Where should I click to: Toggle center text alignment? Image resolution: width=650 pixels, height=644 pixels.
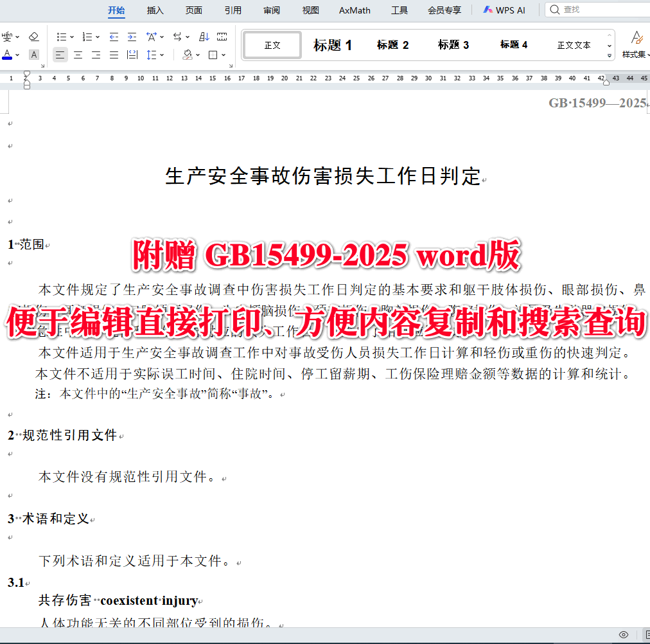coord(78,55)
